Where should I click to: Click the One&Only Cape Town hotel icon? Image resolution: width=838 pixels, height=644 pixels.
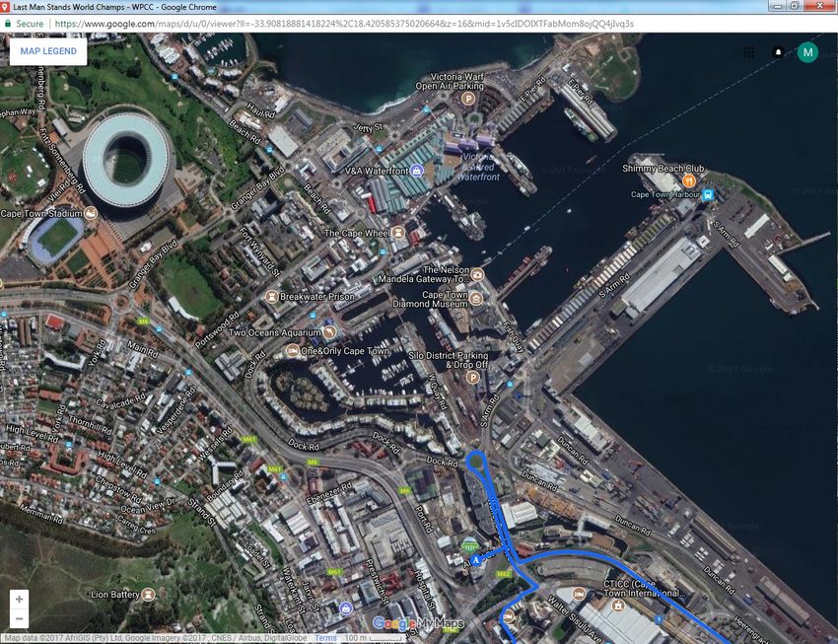pos(293,351)
